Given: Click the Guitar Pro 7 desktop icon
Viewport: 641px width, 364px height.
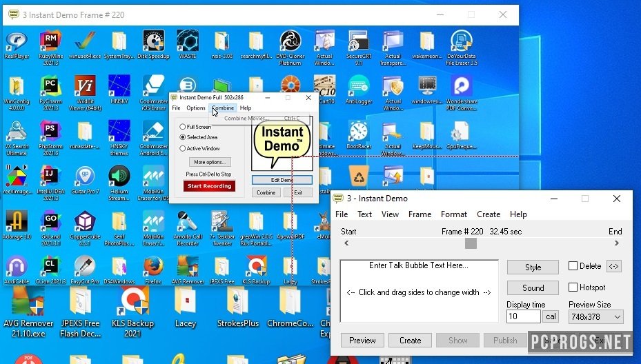Looking at the screenshot, I should (x=85, y=180).
